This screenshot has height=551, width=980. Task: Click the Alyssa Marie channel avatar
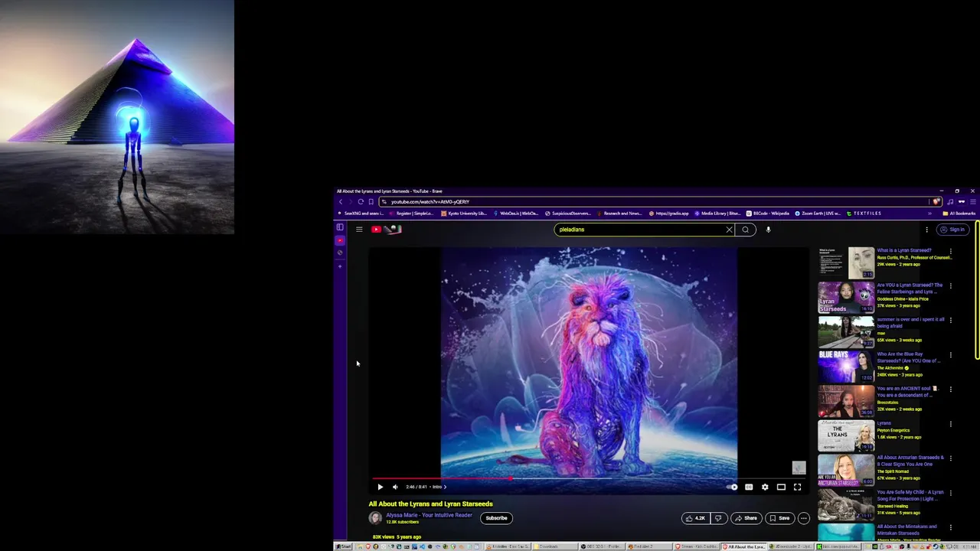375,518
